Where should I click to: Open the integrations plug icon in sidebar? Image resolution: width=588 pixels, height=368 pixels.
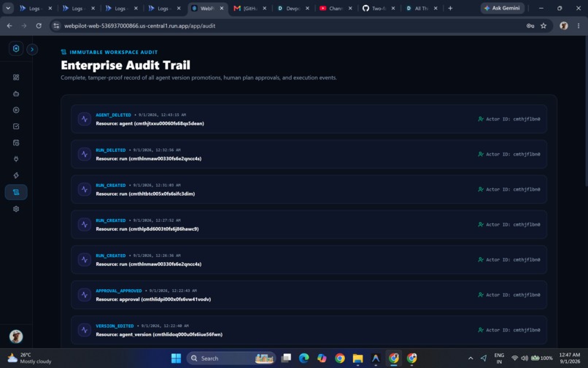click(x=16, y=159)
